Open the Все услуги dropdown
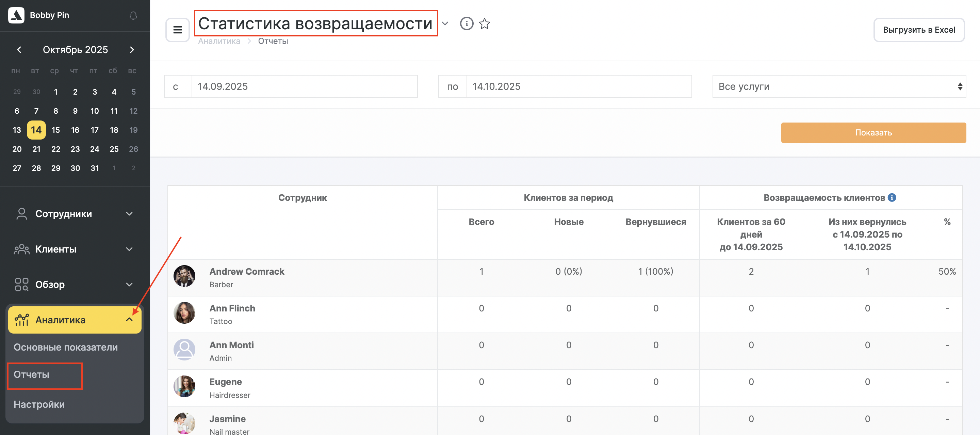The height and width of the screenshot is (435, 980). coord(838,87)
